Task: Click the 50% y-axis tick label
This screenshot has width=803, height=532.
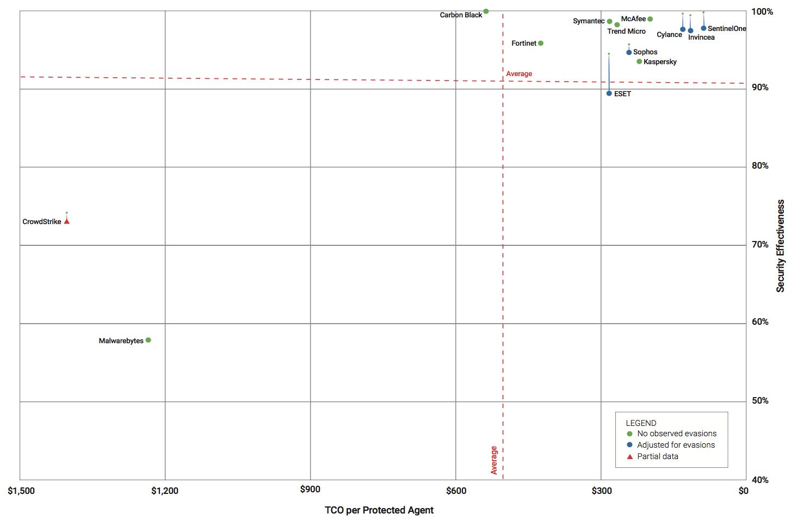Action: pyautogui.click(x=760, y=401)
